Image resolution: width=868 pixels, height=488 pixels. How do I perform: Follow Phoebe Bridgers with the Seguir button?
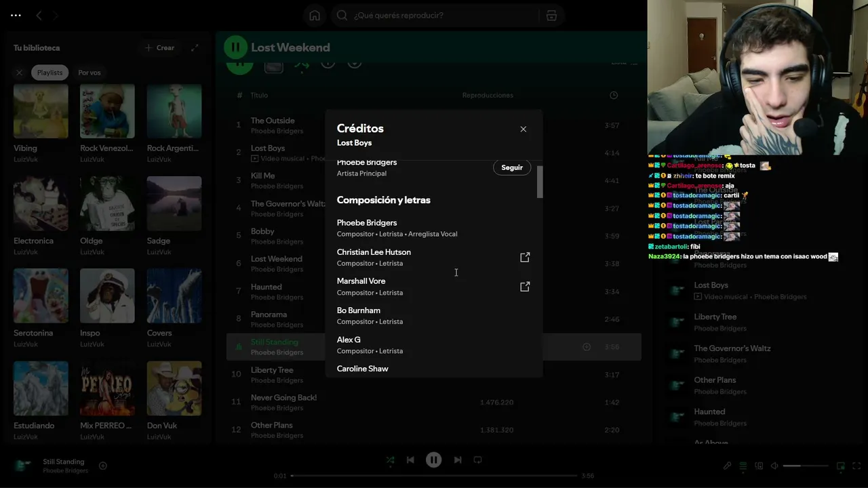coord(512,167)
